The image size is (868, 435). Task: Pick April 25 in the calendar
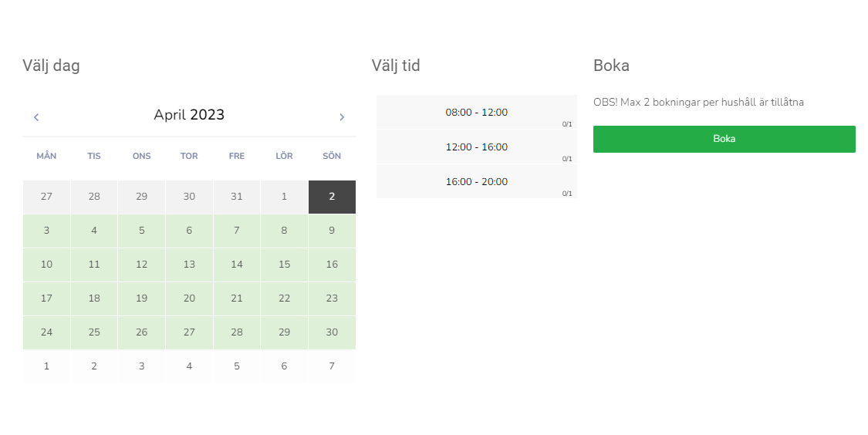click(x=94, y=332)
